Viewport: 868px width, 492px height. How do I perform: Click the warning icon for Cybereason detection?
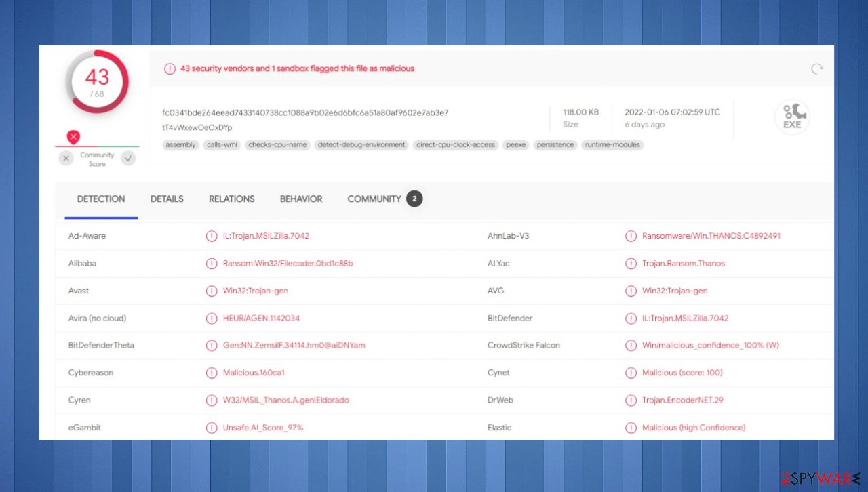(x=212, y=373)
